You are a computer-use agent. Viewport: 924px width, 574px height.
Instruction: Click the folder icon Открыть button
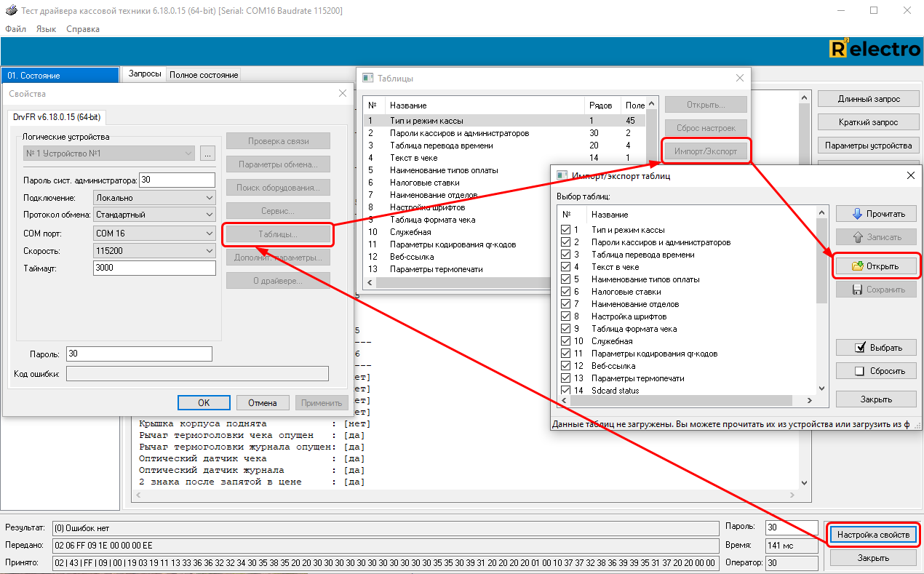876,266
